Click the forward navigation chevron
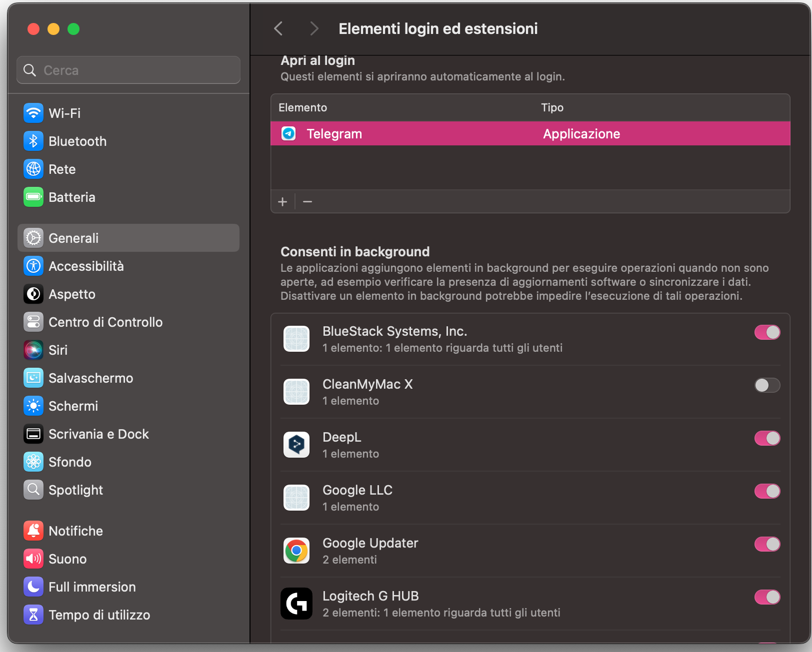This screenshot has height=652, width=812. point(314,28)
